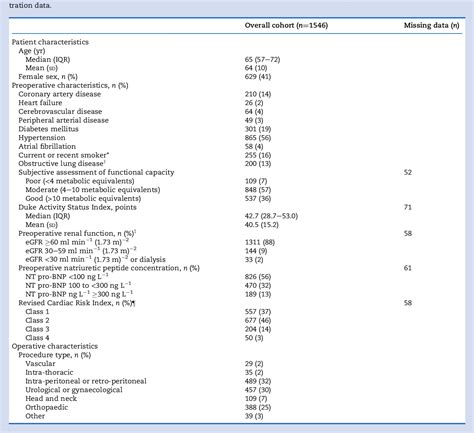Click the 'eGFR ≥60 ml min' row label
The image size is (474, 433).
pos(77,242)
